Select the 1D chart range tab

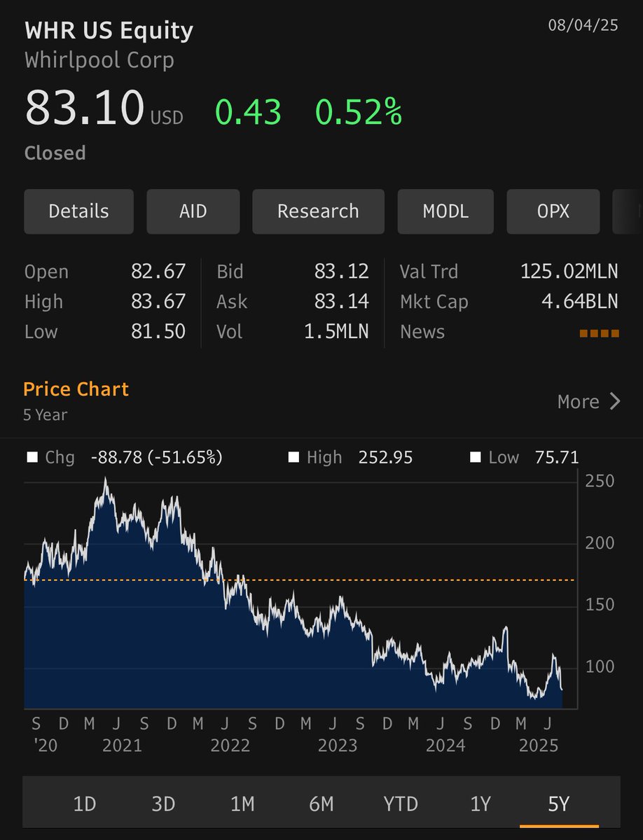point(84,804)
